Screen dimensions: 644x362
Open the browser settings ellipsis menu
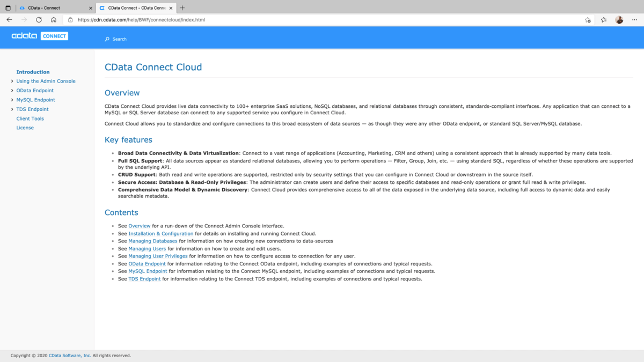pyautogui.click(x=634, y=20)
